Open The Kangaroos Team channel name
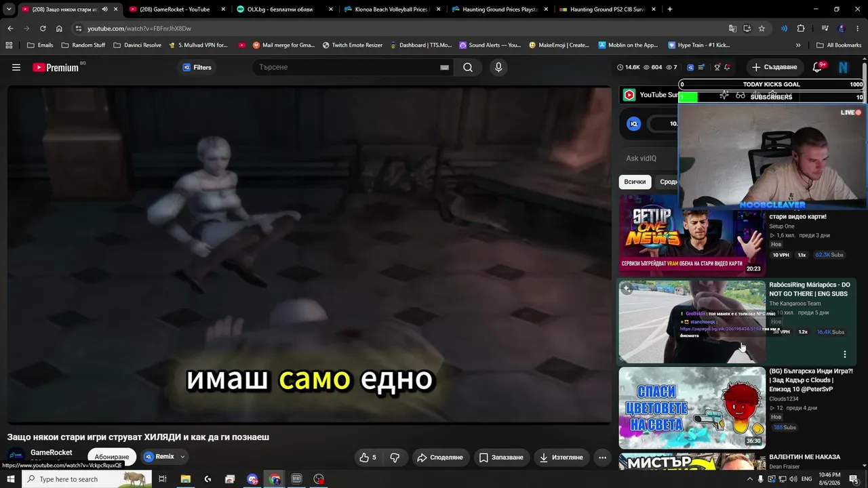 pos(795,304)
